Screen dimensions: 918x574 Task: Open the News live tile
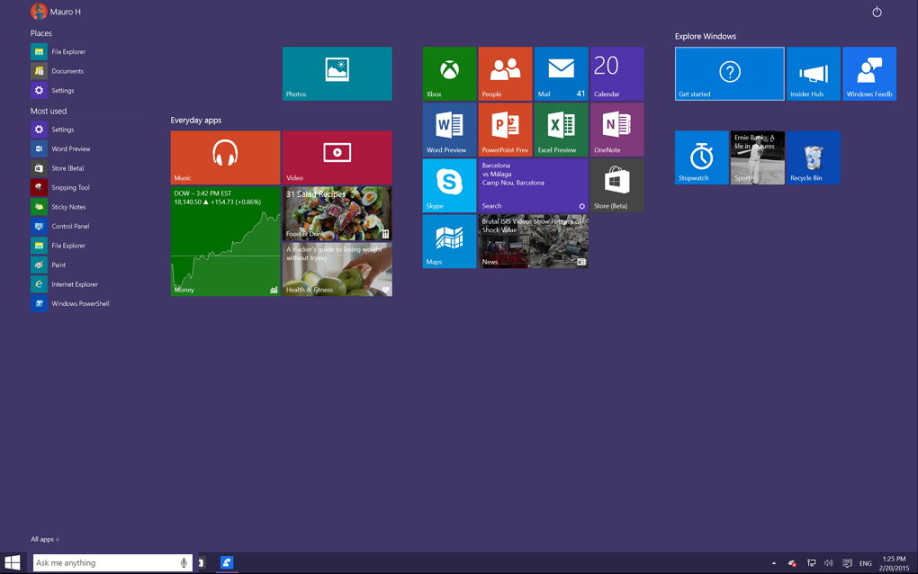click(x=533, y=241)
